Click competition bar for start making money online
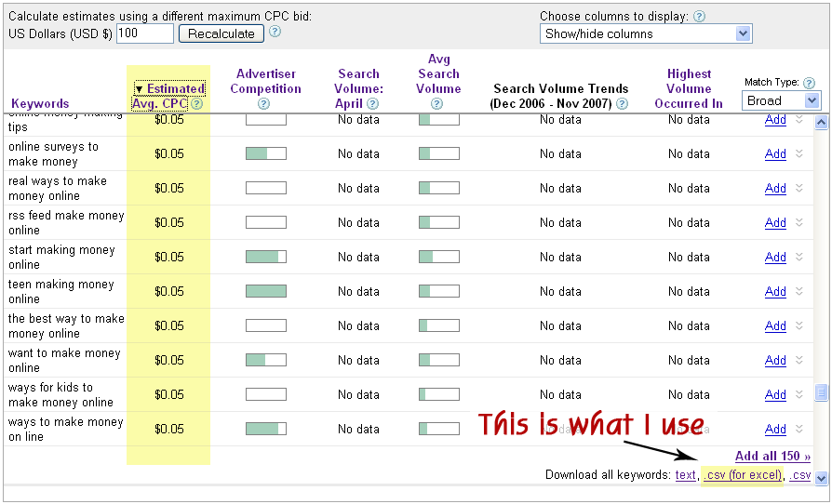This screenshot has width=832, height=504. coord(266,257)
